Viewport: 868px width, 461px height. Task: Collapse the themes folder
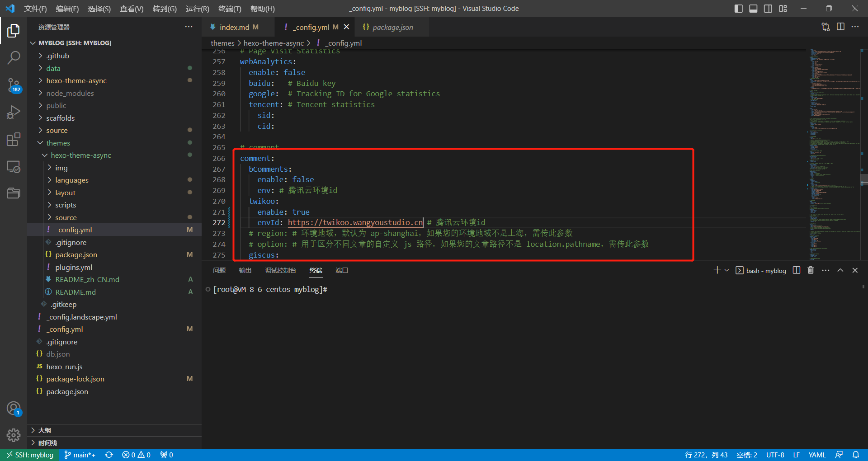(114, 143)
